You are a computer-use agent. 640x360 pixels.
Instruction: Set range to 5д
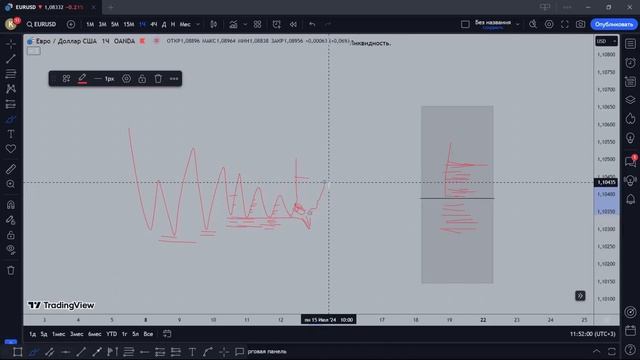point(44,334)
